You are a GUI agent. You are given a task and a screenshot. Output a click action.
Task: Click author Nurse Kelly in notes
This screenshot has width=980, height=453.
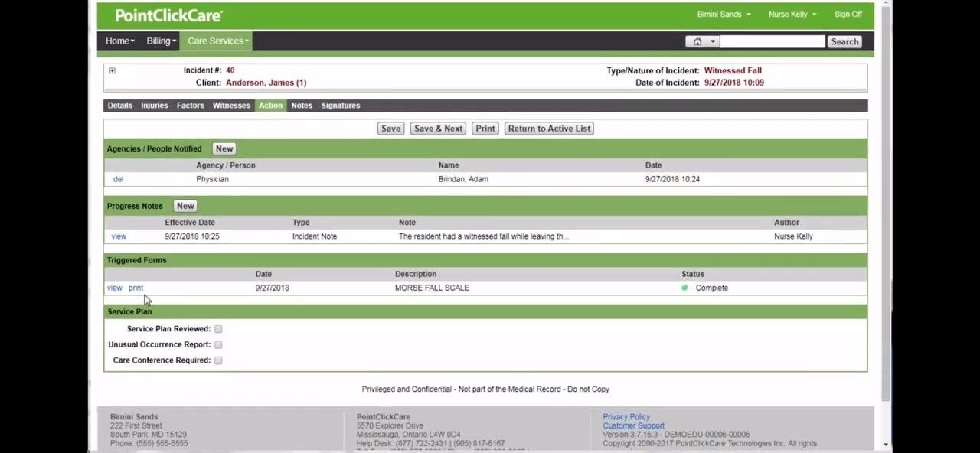coord(793,236)
